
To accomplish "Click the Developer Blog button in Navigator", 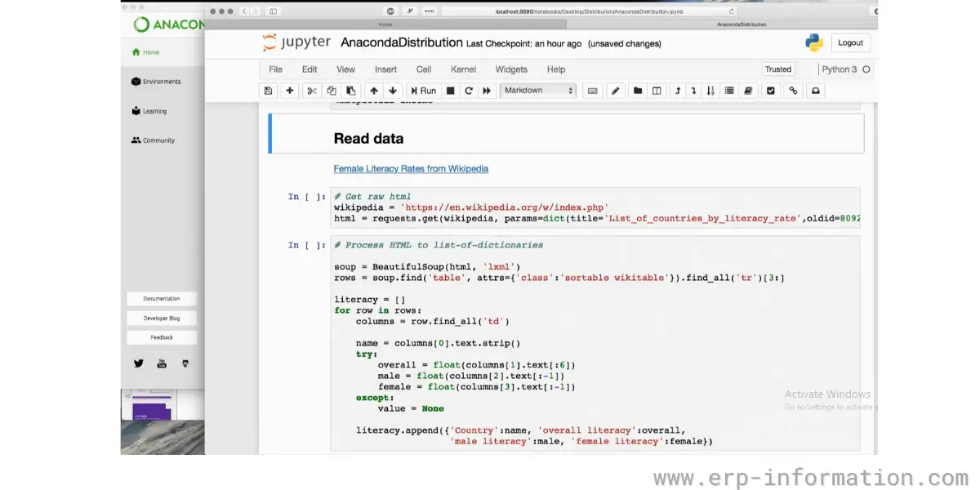I will (x=162, y=318).
